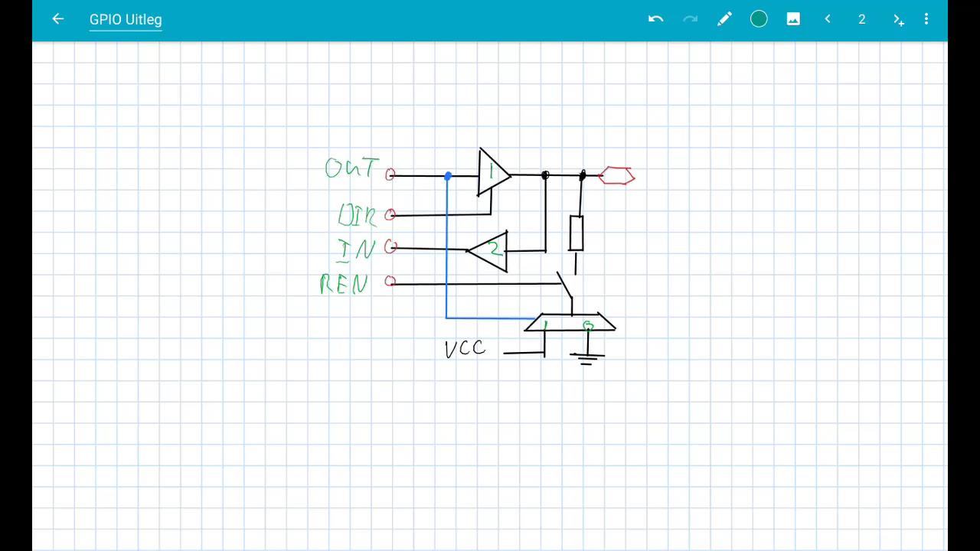Select the red OUT terminal circle
This screenshot has height=551, width=980.
click(x=390, y=174)
